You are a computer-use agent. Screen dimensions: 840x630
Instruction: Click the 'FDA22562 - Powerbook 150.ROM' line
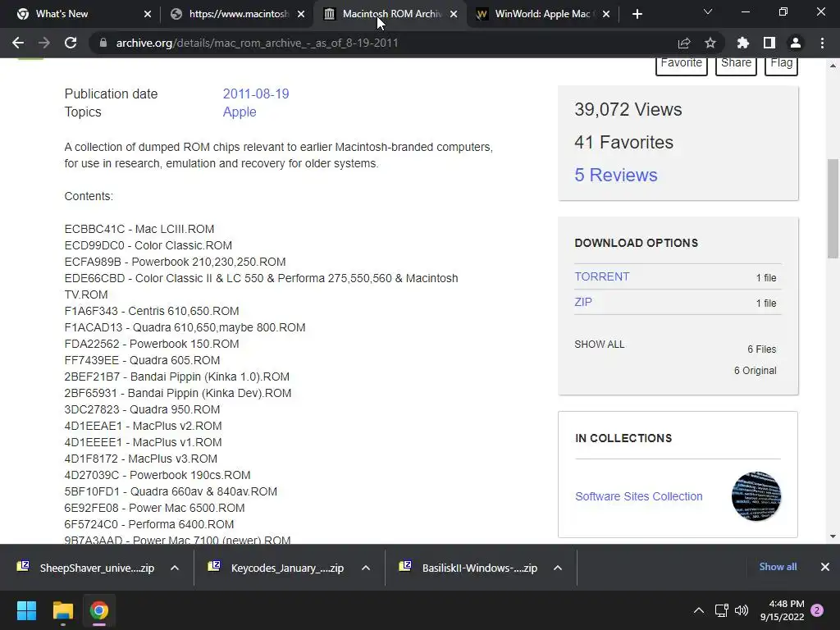[x=152, y=344]
